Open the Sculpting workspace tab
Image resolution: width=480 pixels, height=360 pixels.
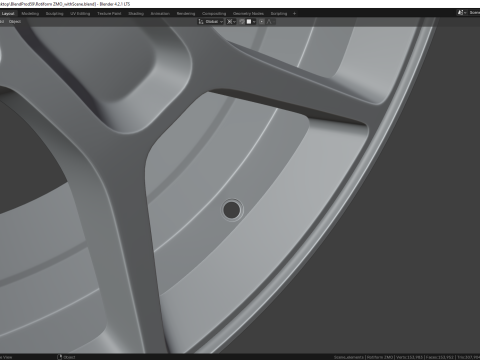[54, 14]
